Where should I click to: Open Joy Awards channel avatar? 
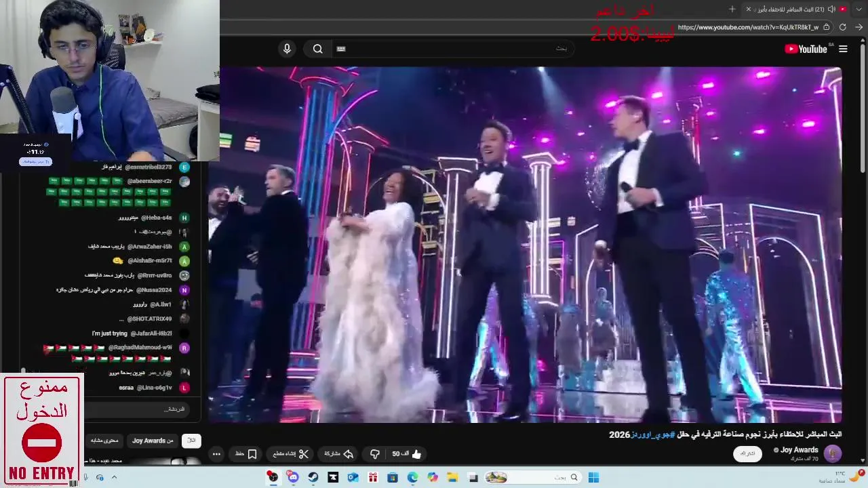[833, 453]
